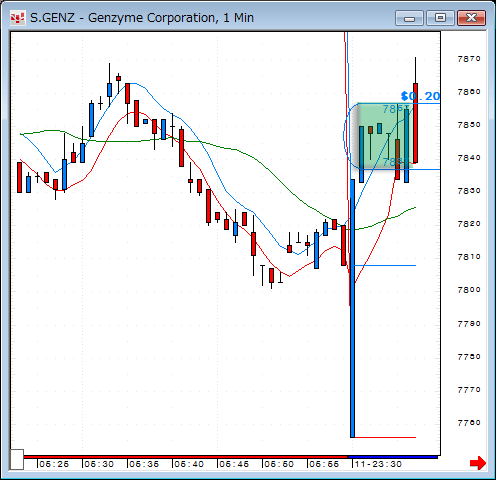Click the 05:30 time axis label
The height and width of the screenshot is (480, 496).
[x=99, y=464]
